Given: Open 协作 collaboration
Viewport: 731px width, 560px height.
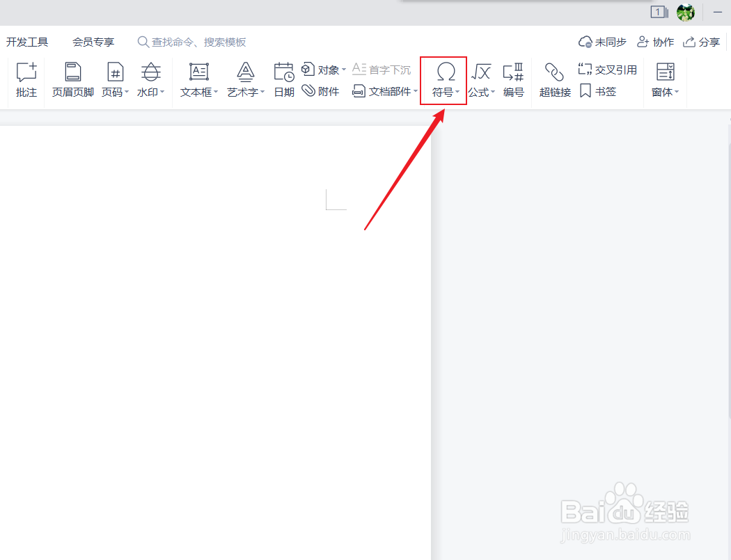Looking at the screenshot, I should click(x=656, y=42).
